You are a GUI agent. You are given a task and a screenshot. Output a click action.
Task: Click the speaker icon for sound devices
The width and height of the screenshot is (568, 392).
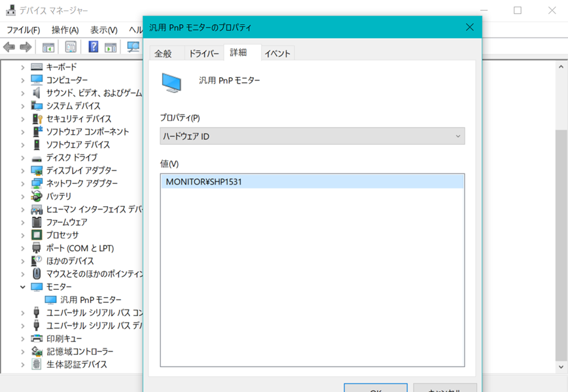(x=37, y=93)
